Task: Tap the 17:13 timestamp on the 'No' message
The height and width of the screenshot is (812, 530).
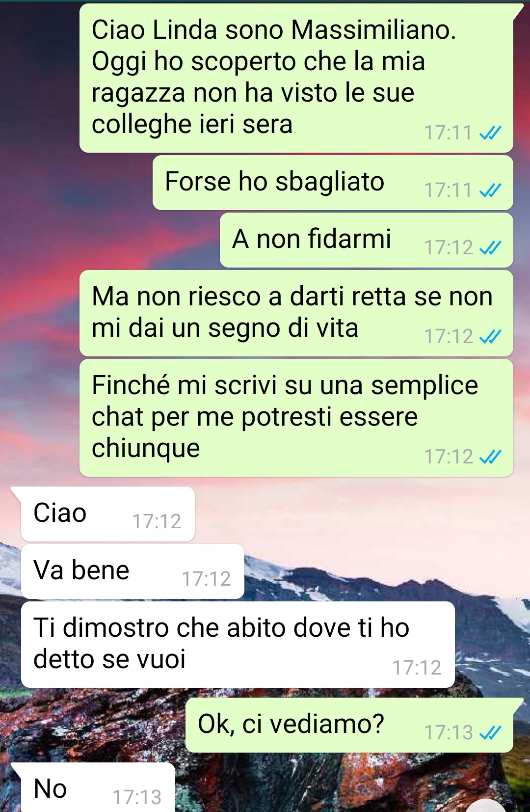Action: tap(137, 797)
